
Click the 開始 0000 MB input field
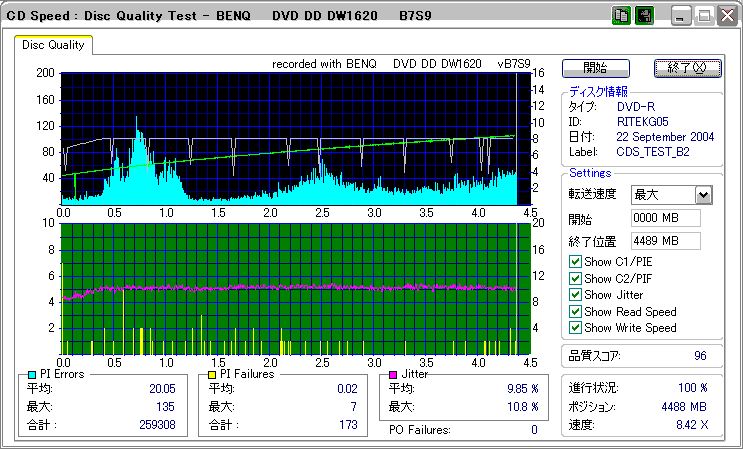(x=666, y=218)
